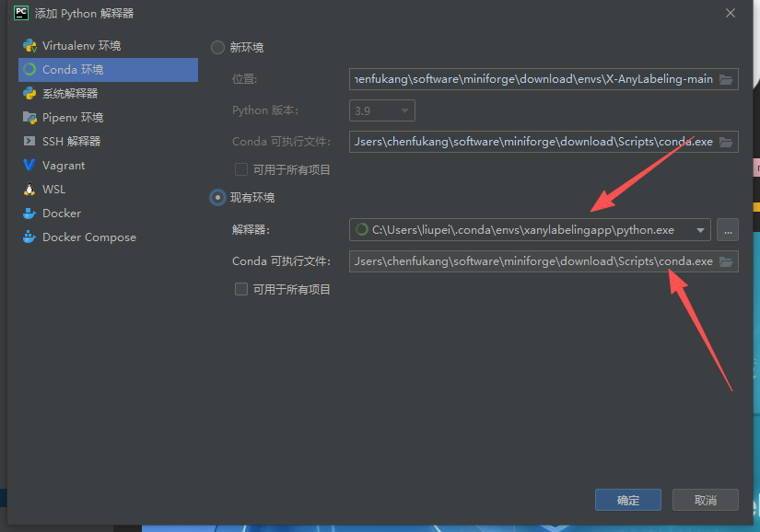Image resolution: width=760 pixels, height=532 pixels.
Task: Toggle the disabled 可用于所有项目 checkbox under 新环境
Action: 240,169
